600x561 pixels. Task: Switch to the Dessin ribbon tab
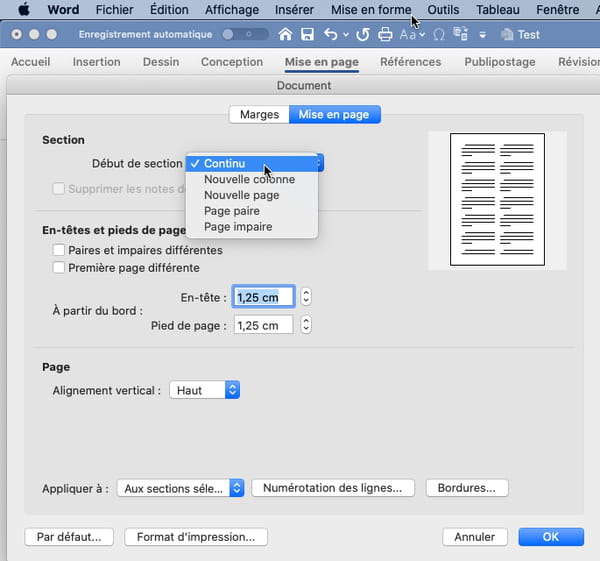pyautogui.click(x=161, y=62)
